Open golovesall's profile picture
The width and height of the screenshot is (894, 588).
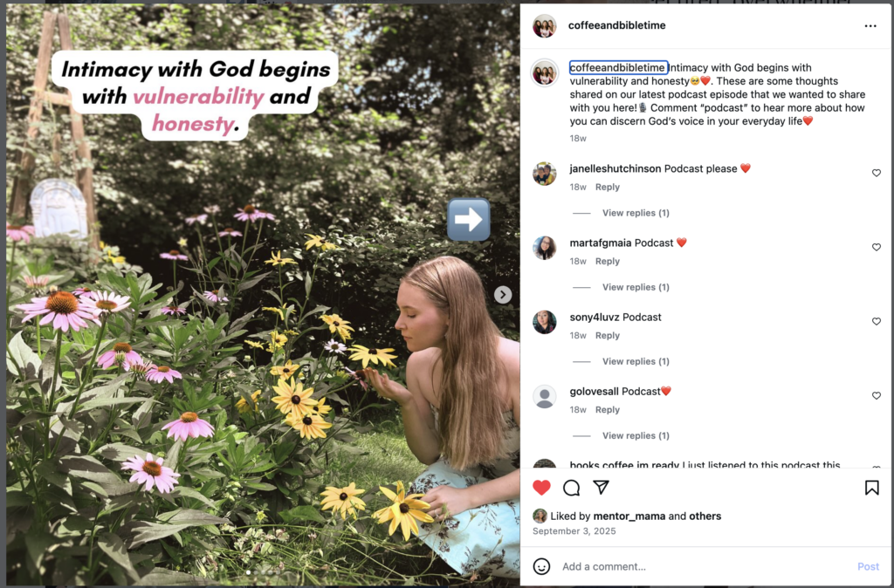545,396
